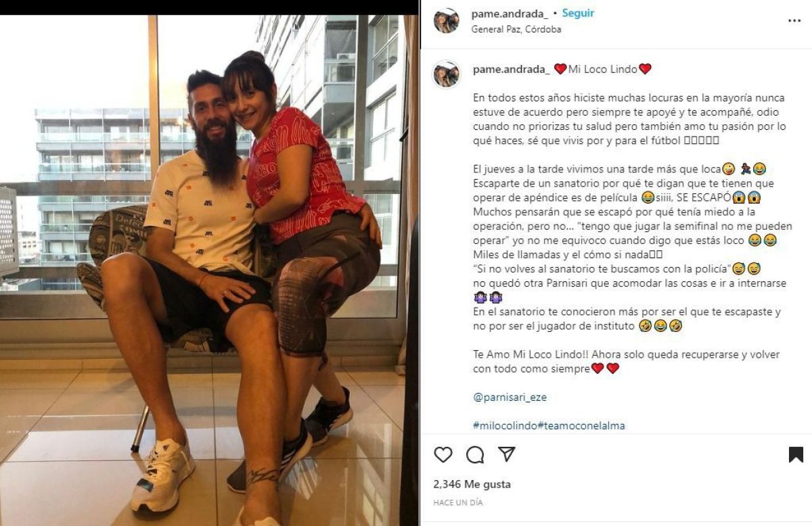Viewport: 812px width, 526px height.
Task: Click the HACE UN DÍA timestamp
Action: coord(458,503)
